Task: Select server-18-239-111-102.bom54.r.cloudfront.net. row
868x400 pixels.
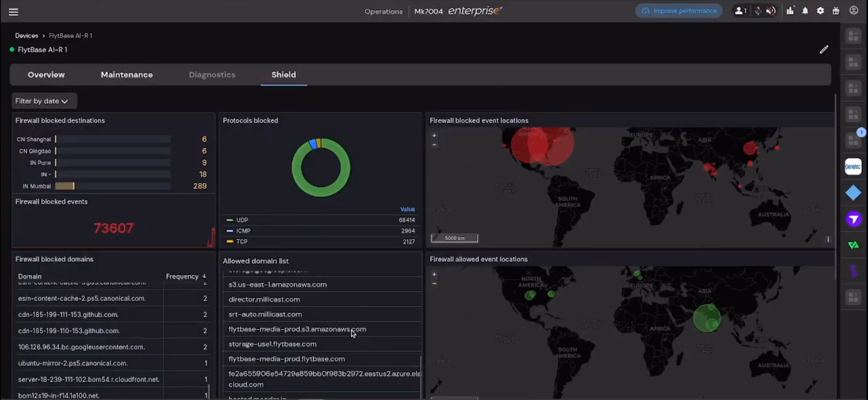Action: [x=113, y=380]
